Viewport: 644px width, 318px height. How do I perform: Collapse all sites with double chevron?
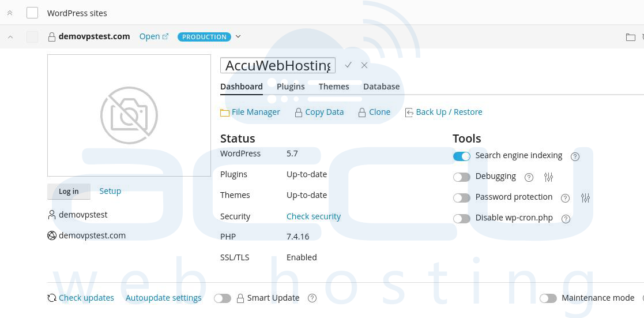coord(10,13)
